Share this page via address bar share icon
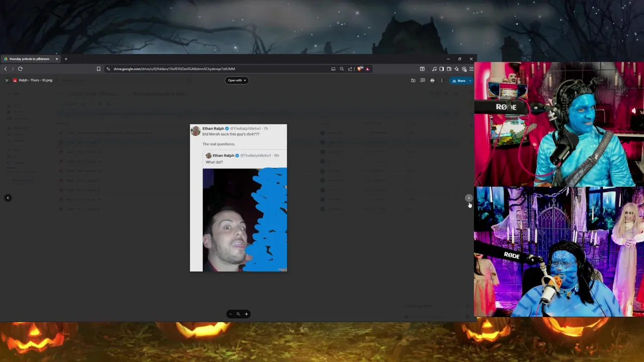 point(350,69)
